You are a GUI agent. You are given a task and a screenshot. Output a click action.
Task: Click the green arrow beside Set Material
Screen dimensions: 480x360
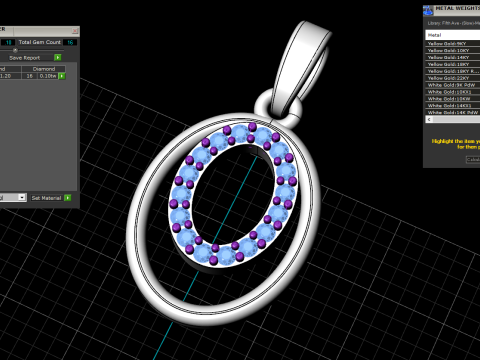[x=68, y=198]
